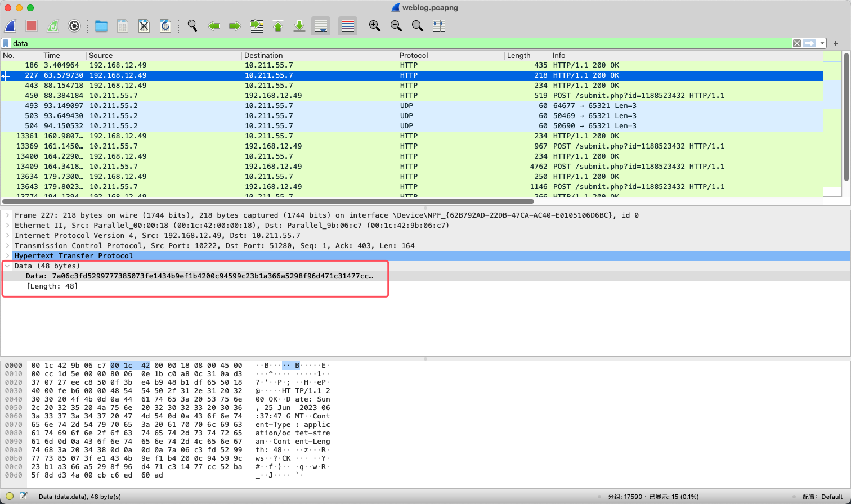The height and width of the screenshot is (504, 851).
Task: Stop the running capture (red square)
Action: point(32,26)
